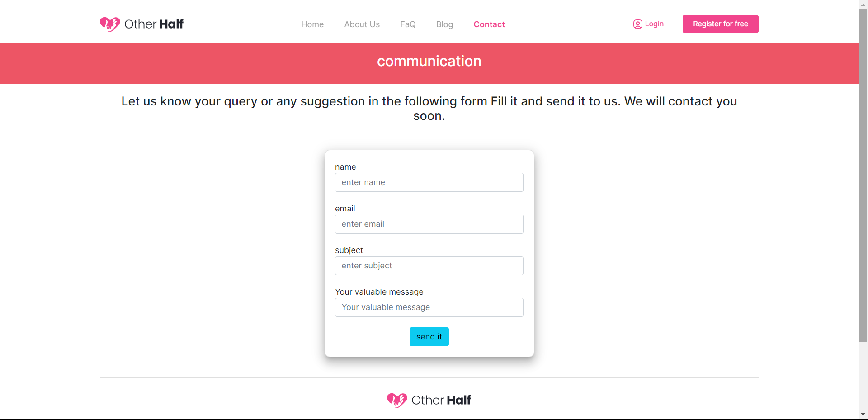
Task: Click inside the enter name field
Action: click(429, 182)
